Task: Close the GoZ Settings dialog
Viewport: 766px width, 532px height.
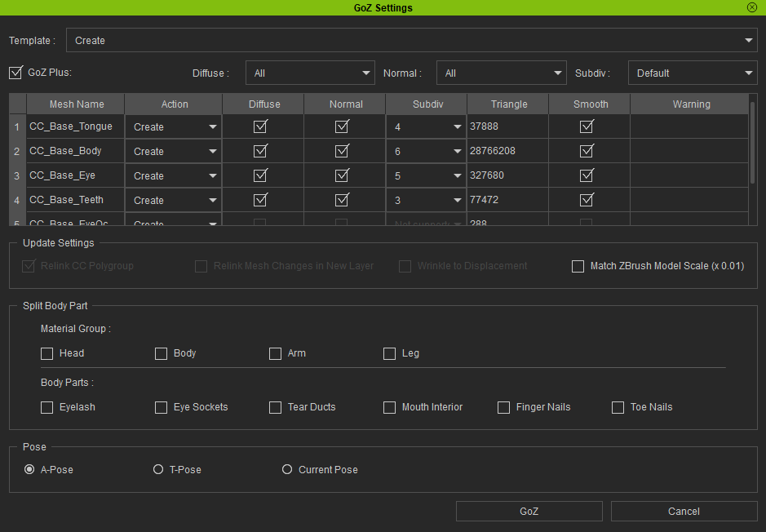Action: click(x=752, y=7)
